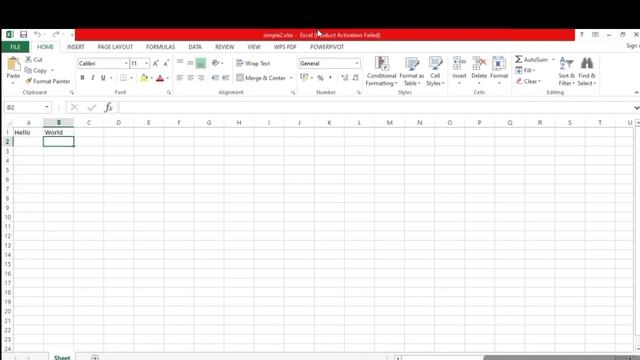The image size is (640, 360).
Task: Decrease font size with the small A
Action: pyautogui.click(x=166, y=63)
